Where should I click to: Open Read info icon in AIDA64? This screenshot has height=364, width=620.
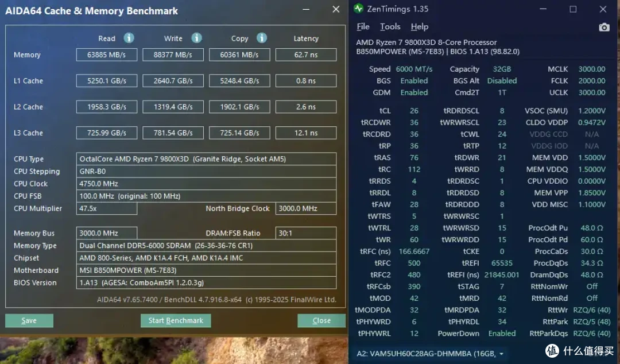[x=129, y=38]
